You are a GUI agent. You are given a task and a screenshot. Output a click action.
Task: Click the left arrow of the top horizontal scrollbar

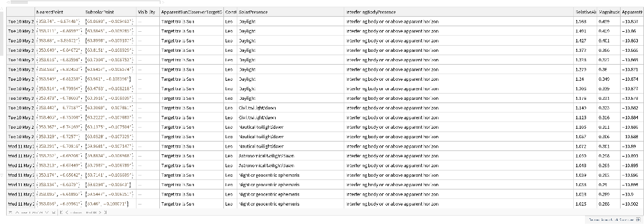8,2
